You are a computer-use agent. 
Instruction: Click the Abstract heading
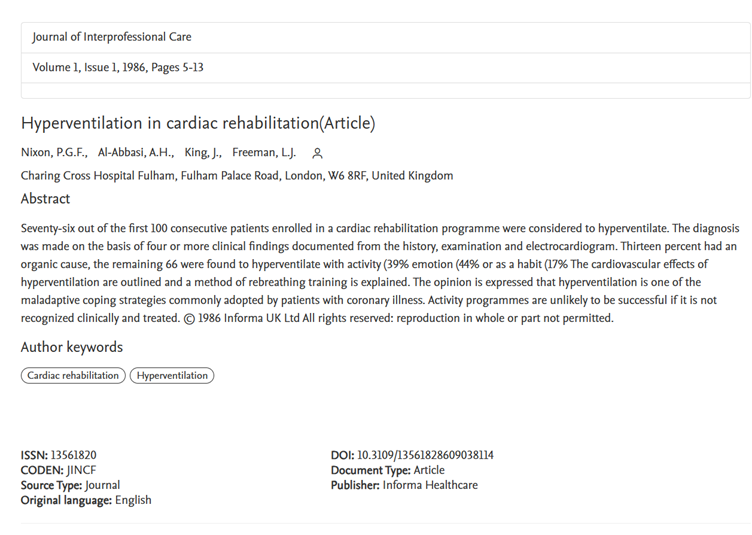pos(45,198)
